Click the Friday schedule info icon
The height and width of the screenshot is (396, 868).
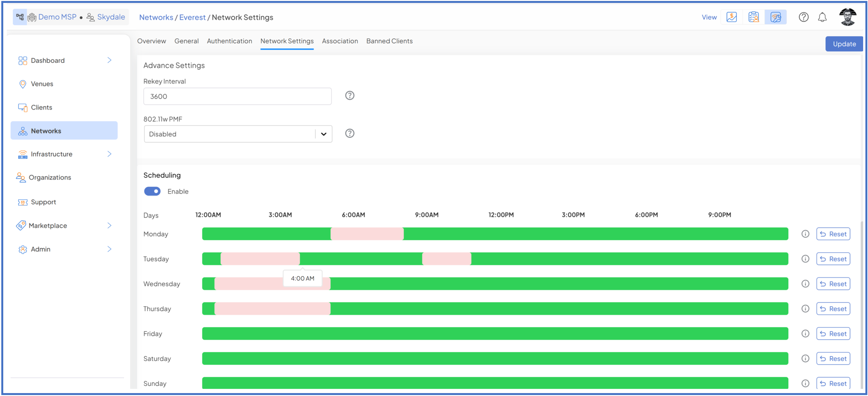(x=805, y=334)
